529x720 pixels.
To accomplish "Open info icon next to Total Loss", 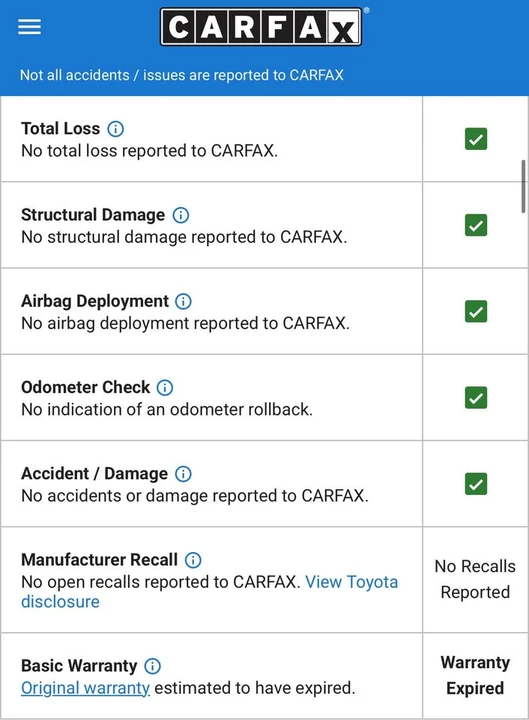I will [115, 129].
